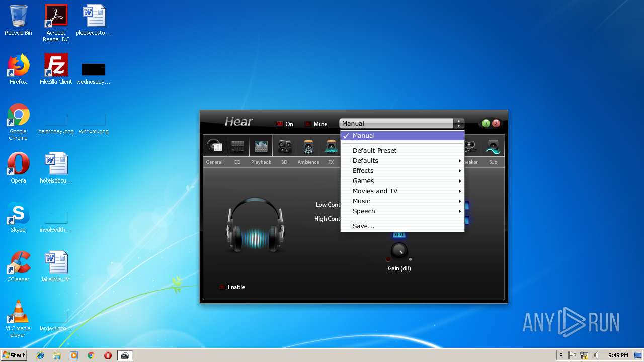Viewport: 644px width, 362px height.
Task: Open the Ambience speaker icon
Action: tap(308, 146)
